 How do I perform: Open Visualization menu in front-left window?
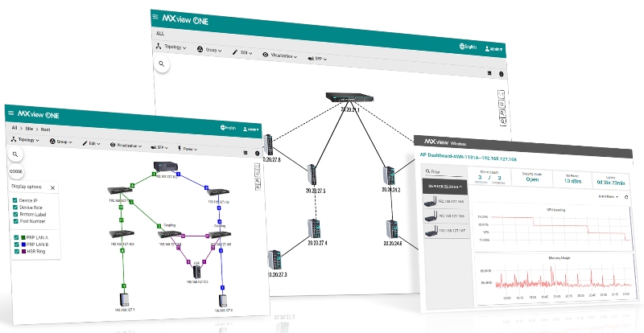(x=126, y=145)
